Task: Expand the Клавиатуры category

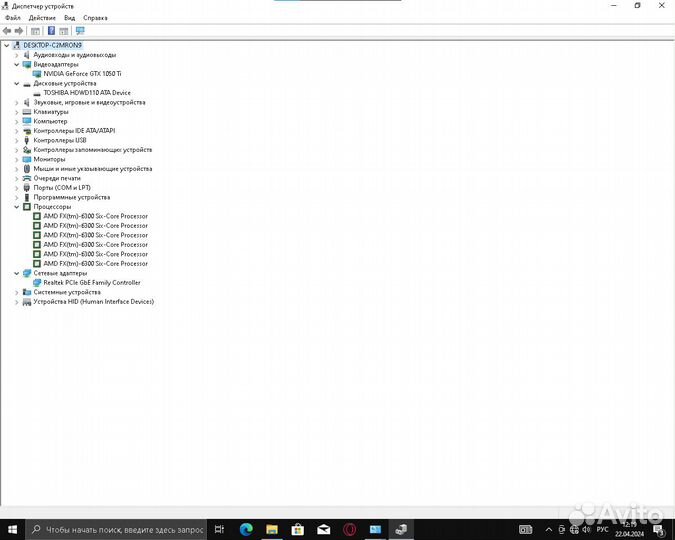Action: [x=16, y=112]
